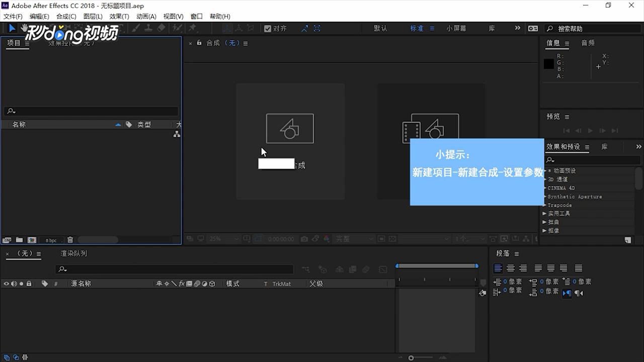Click interpret footage icon in project panel

point(32,240)
